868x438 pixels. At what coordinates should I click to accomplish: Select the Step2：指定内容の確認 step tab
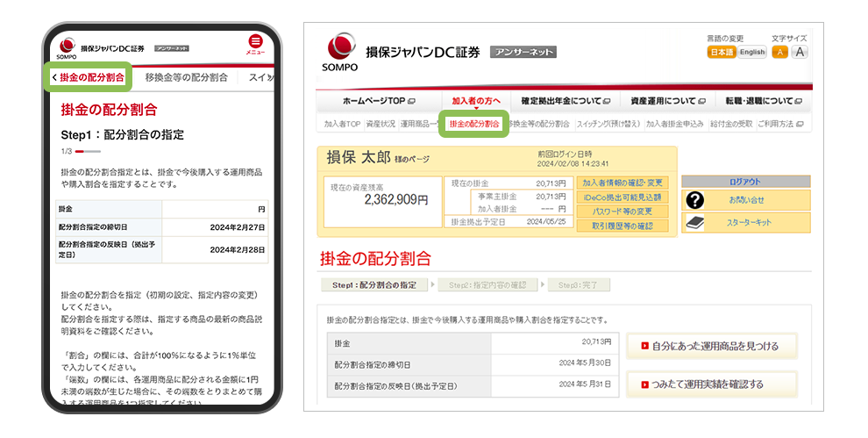coord(487,285)
